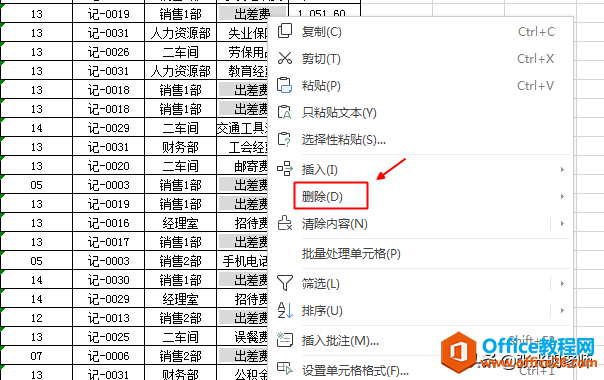Select 出差费 in the 记-0030 row
Screen dimensions: 604x380
[x=243, y=280]
